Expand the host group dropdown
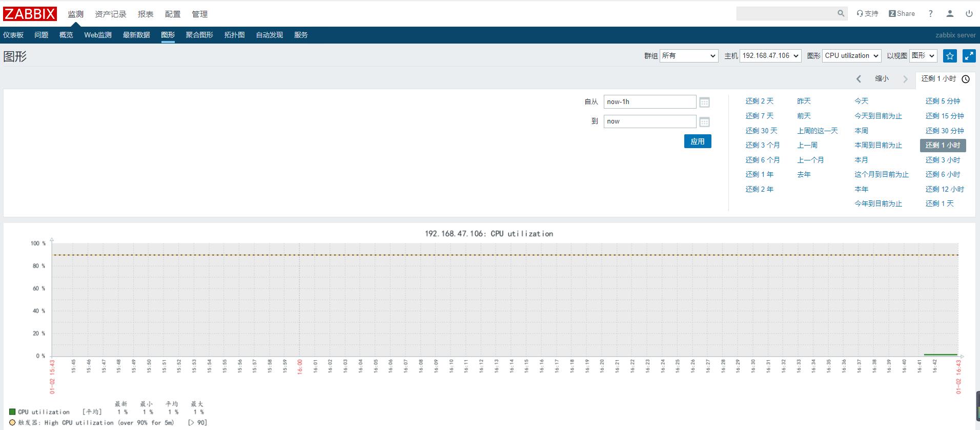 tap(689, 56)
